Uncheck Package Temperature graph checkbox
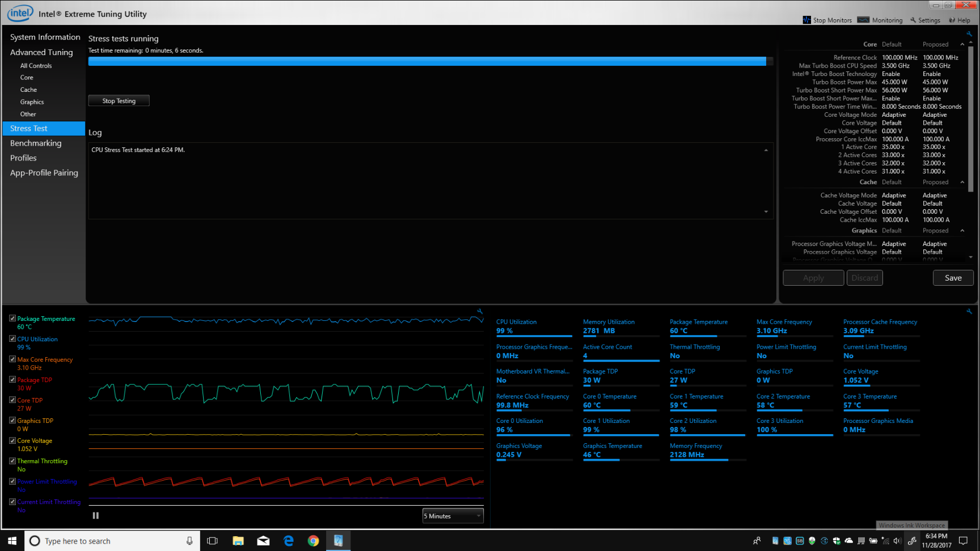980x551 pixels. pyautogui.click(x=12, y=319)
